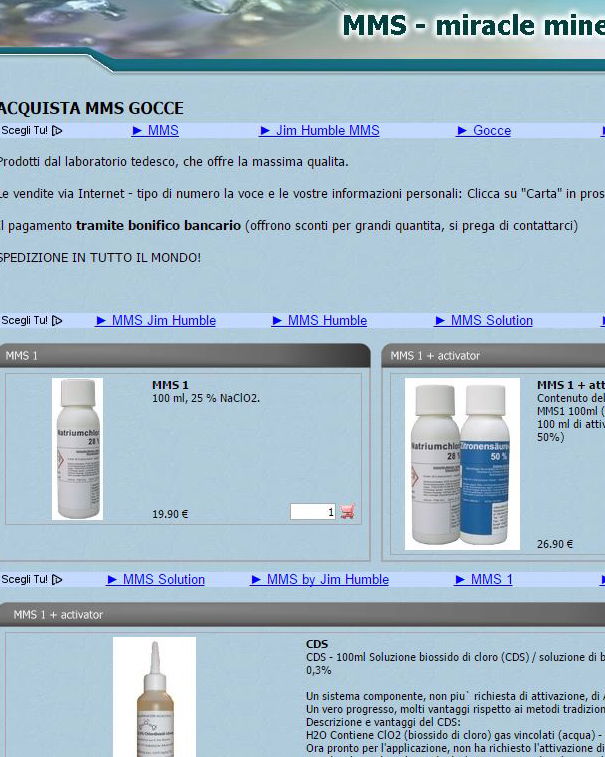Follow the "MMS" link in the top link row
605x757 pixels.
[162, 130]
